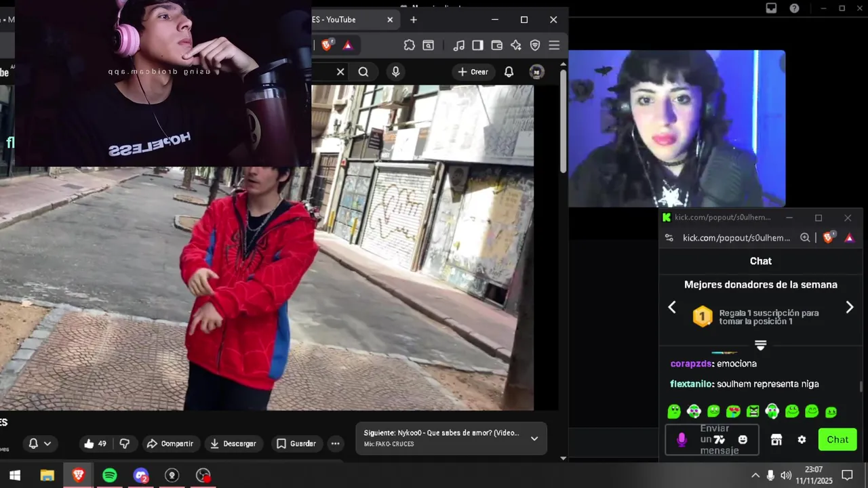Open site settings icon in kick address bar

[x=669, y=238]
